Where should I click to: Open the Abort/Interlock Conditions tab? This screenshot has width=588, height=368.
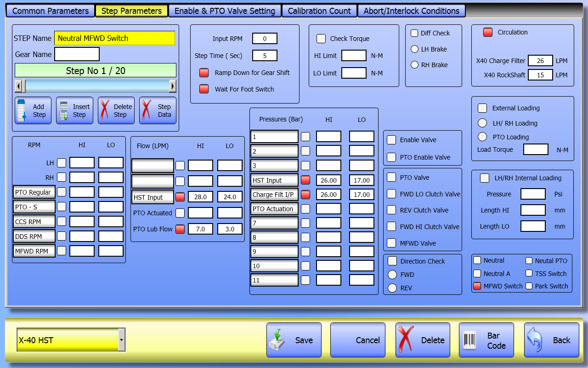pos(411,11)
